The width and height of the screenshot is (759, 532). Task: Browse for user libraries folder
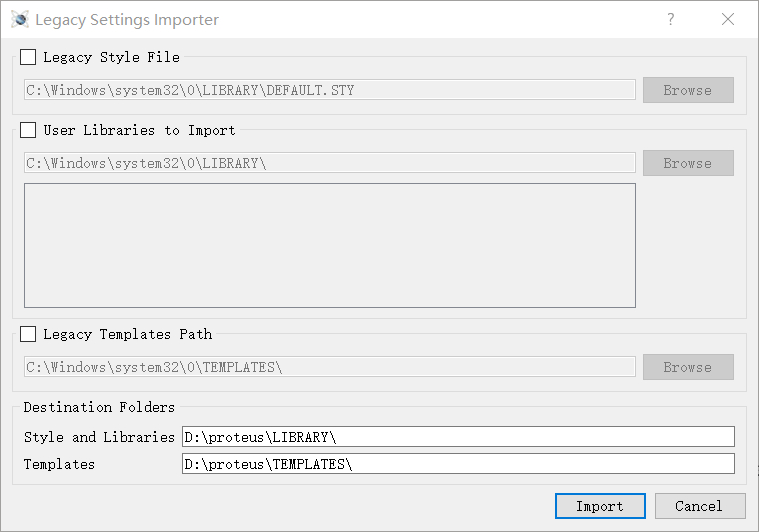pyautogui.click(x=688, y=163)
